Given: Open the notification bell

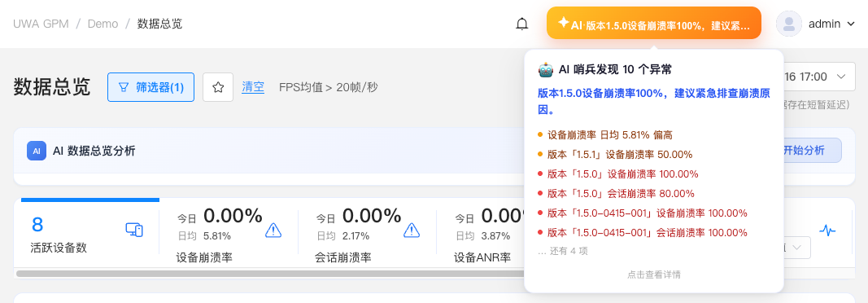Looking at the screenshot, I should (521, 24).
